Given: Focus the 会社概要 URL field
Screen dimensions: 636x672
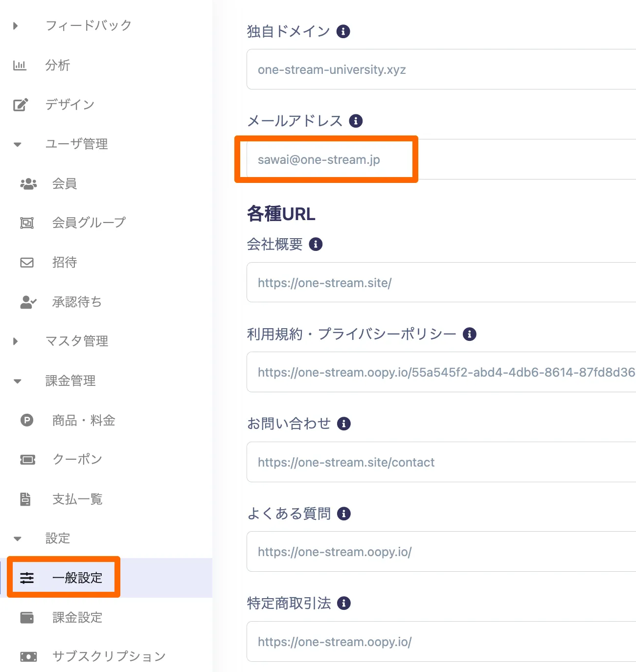Looking at the screenshot, I should 441,282.
